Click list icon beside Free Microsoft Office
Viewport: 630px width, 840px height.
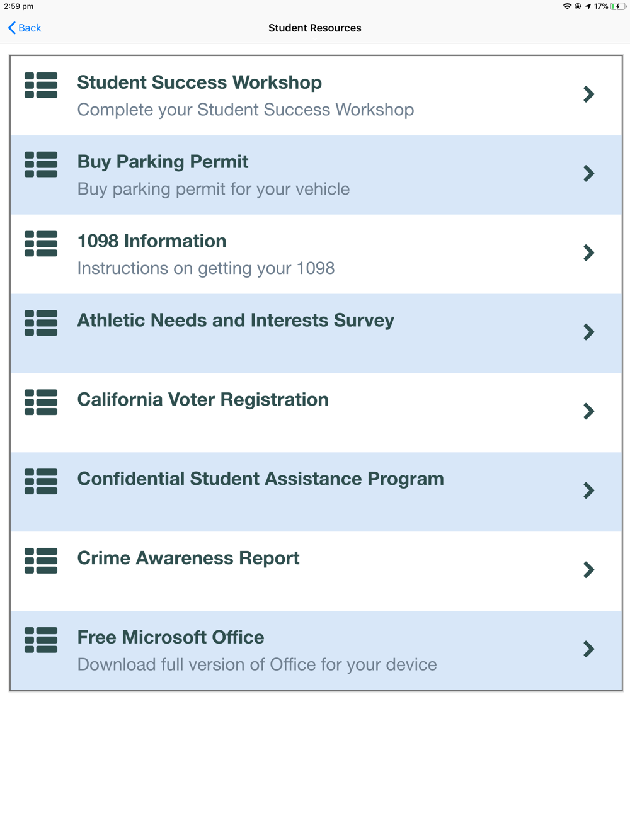pos(41,640)
